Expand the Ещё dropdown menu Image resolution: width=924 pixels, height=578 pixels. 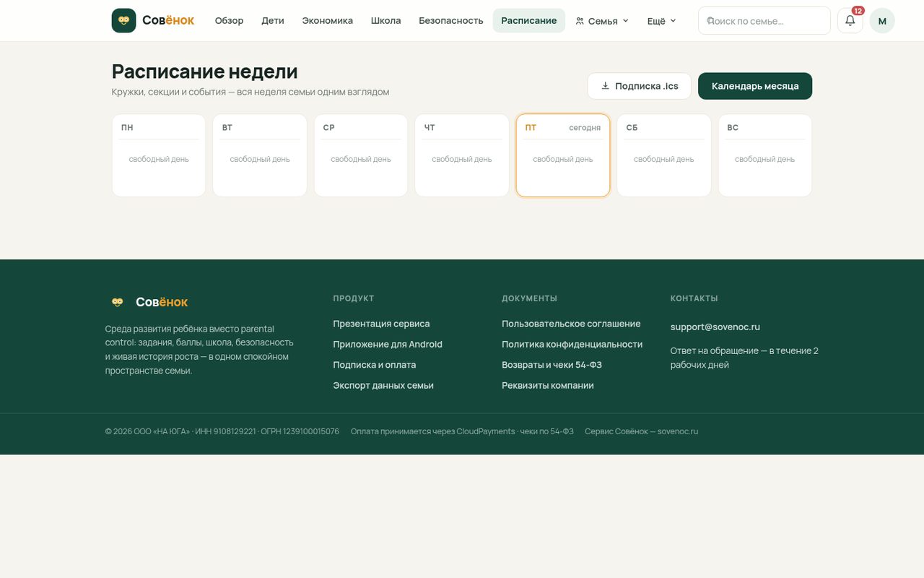(661, 21)
